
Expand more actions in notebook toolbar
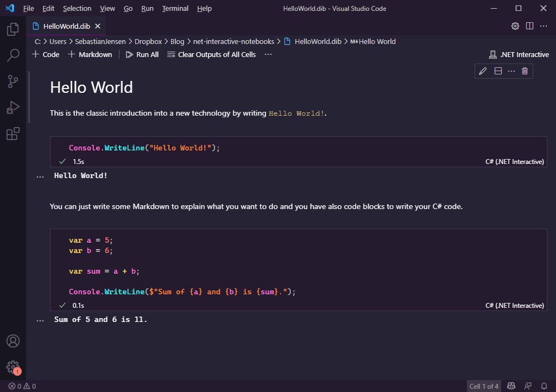[268, 54]
